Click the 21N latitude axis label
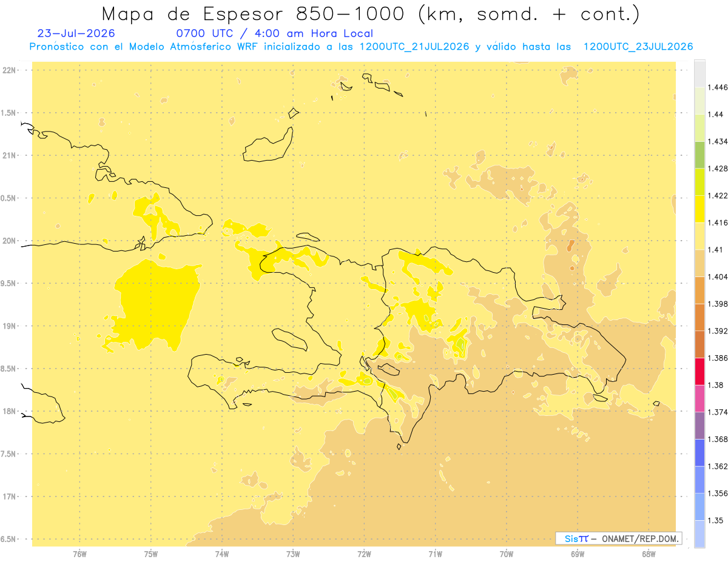The height and width of the screenshot is (562, 728). (x=10, y=156)
